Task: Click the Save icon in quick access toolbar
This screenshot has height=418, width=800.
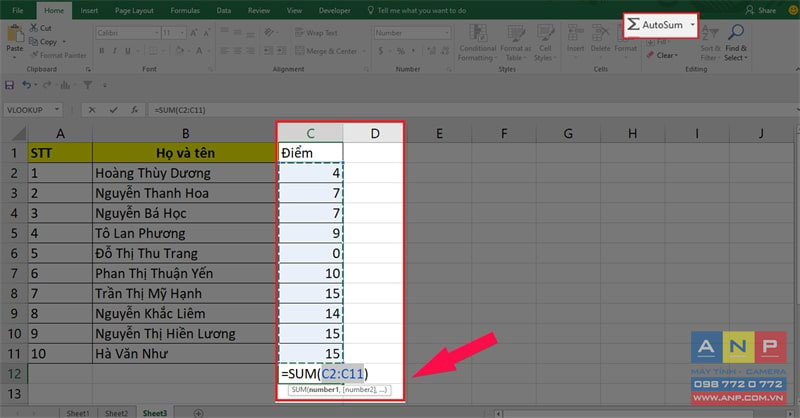Action: (10, 85)
